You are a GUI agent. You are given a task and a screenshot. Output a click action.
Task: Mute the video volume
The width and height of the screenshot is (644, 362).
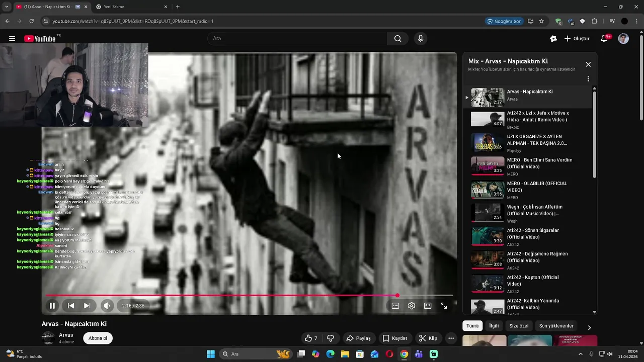point(107,306)
